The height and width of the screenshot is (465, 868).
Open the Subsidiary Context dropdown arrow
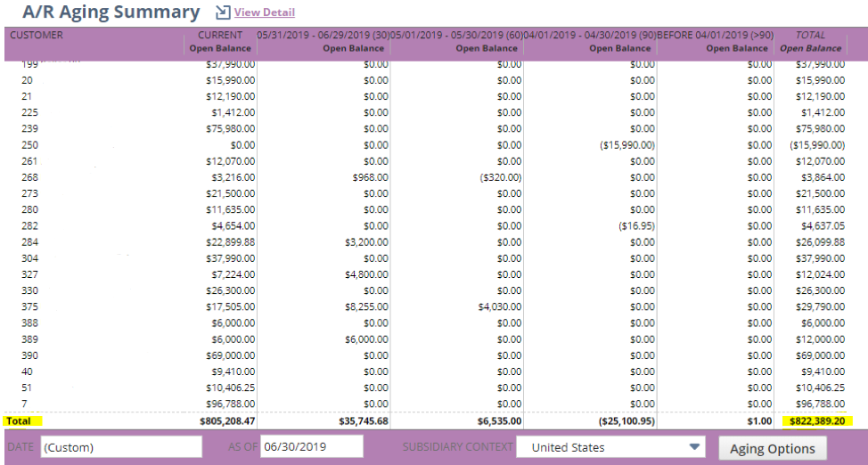694,447
